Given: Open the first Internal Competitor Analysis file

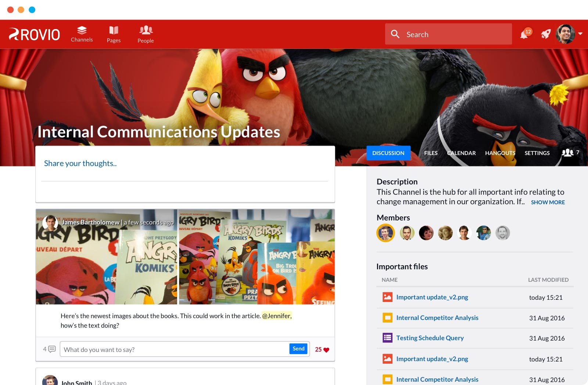Looking at the screenshot, I should tap(437, 318).
